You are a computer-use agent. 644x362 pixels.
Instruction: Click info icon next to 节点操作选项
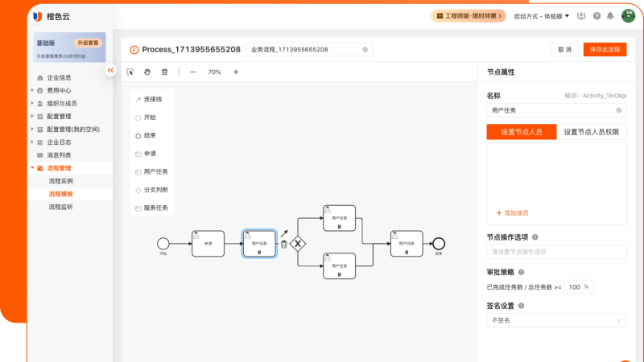pos(535,237)
